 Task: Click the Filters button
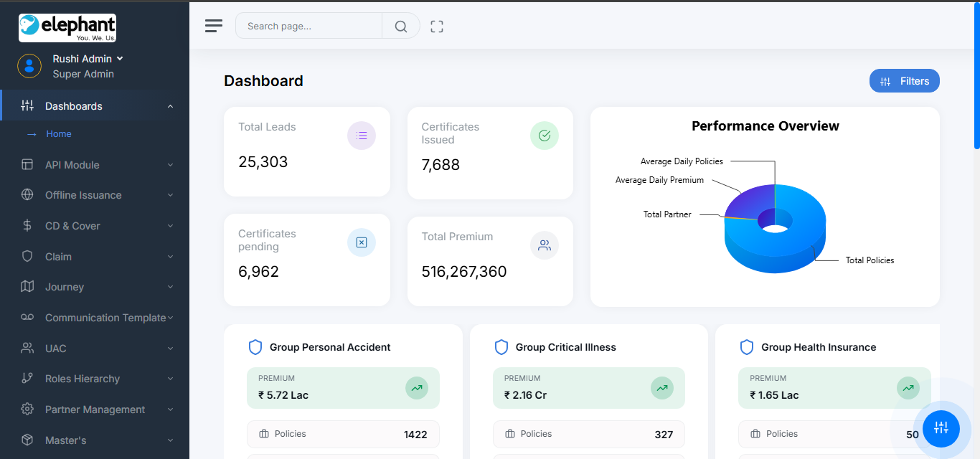(904, 81)
